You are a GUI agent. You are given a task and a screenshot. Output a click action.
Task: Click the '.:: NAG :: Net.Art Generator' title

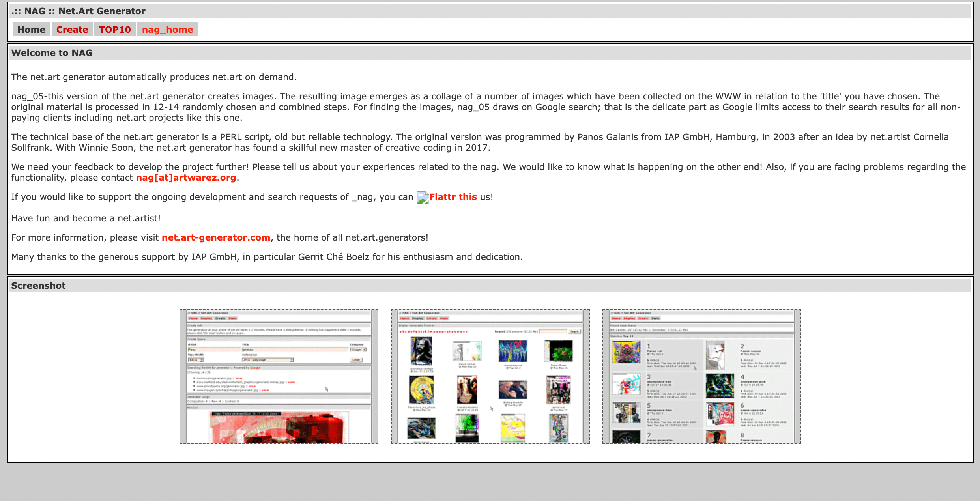[x=78, y=11]
